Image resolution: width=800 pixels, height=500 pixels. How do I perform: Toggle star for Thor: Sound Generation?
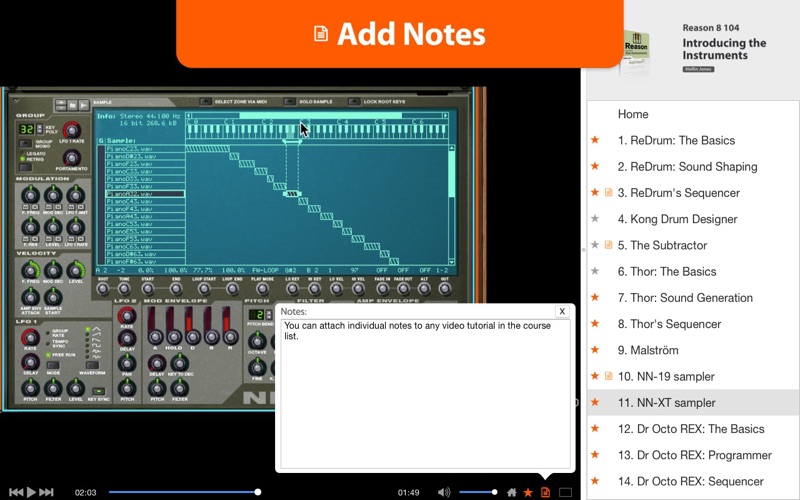pos(595,297)
